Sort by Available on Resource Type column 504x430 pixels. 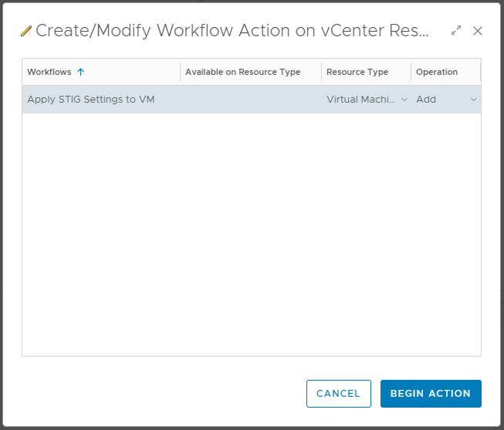point(242,72)
